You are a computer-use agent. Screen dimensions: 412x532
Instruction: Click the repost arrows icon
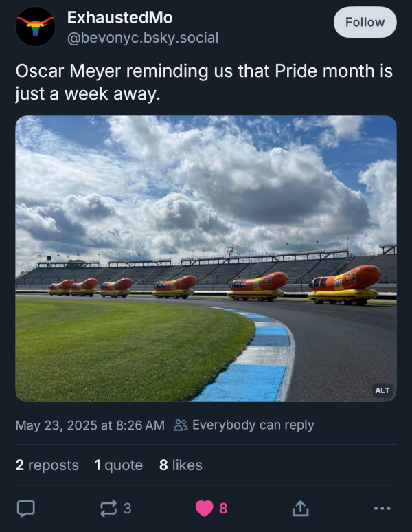(108, 508)
